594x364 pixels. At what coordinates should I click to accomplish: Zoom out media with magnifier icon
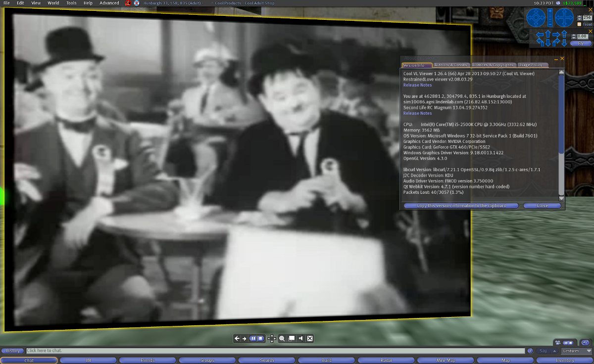point(282,339)
